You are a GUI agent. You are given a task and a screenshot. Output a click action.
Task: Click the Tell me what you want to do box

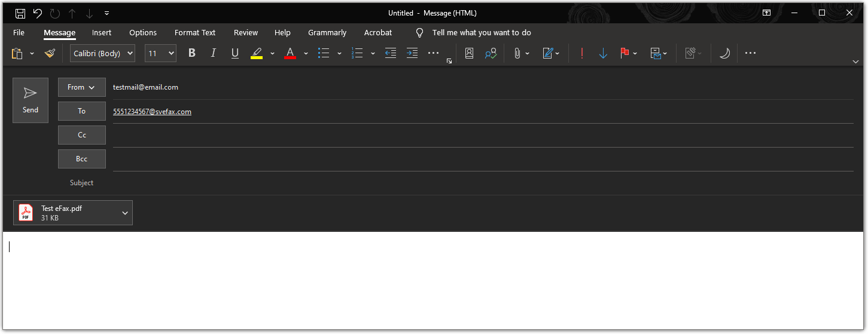pyautogui.click(x=482, y=33)
